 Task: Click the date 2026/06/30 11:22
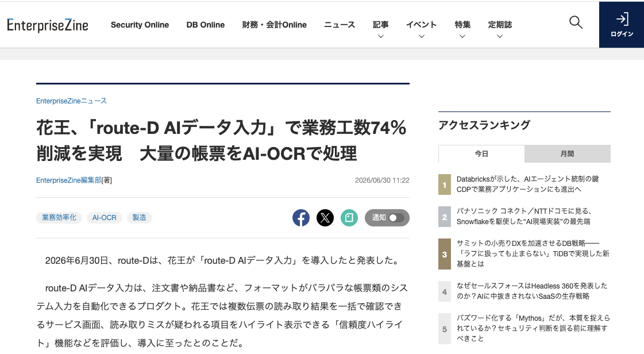[382, 180]
